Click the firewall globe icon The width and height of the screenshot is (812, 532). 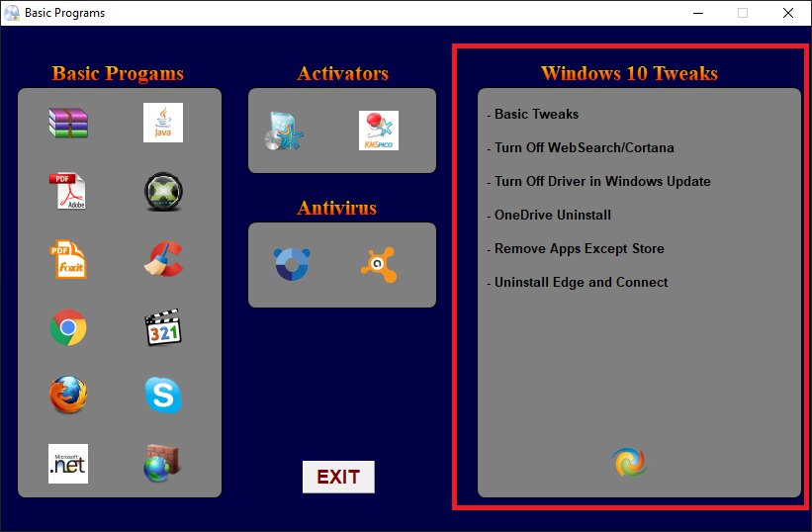[x=162, y=464]
